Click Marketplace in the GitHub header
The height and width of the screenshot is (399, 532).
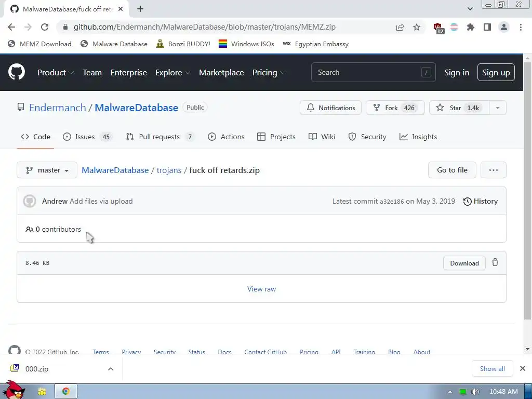pyautogui.click(x=221, y=73)
